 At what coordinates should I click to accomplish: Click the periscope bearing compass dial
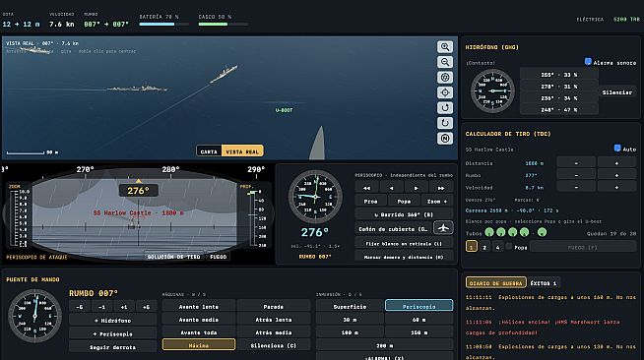click(315, 197)
